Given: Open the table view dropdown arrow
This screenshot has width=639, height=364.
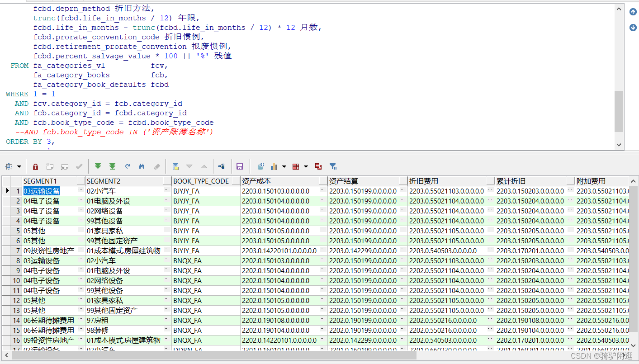Looking at the screenshot, I should 306,166.
